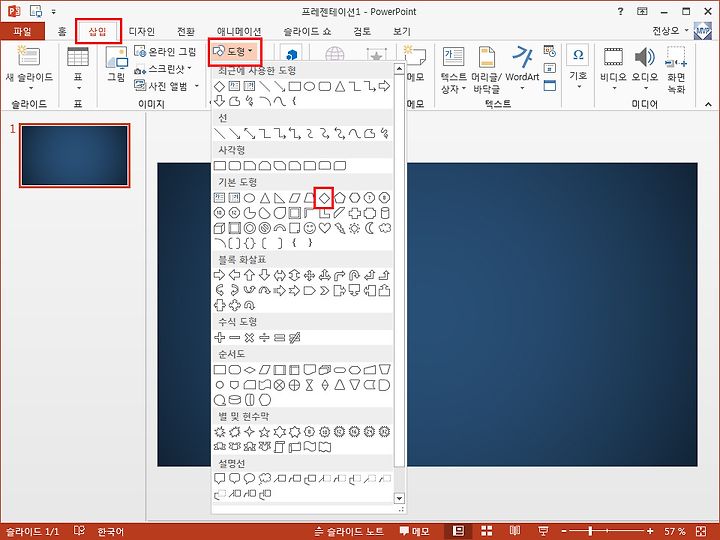
Task: Start Slide Show from status bar
Action: (x=543, y=531)
